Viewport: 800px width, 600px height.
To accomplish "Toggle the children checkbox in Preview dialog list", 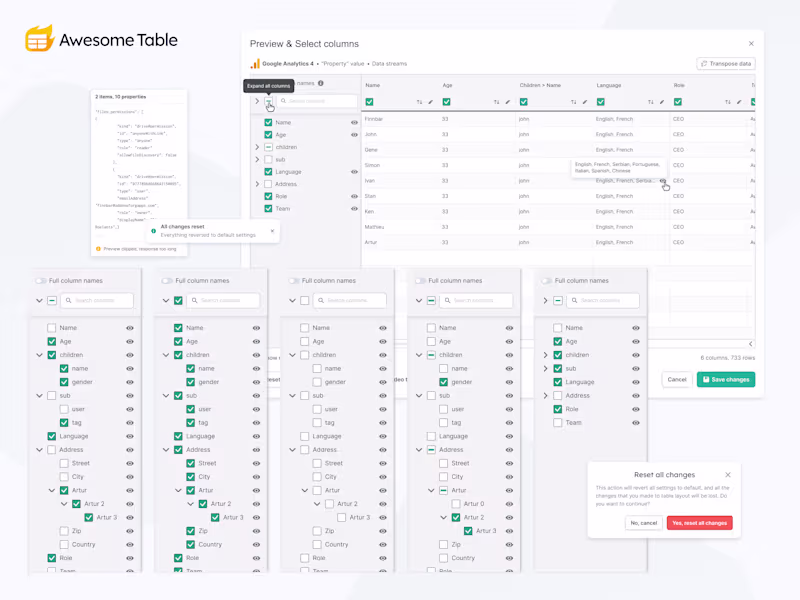I will [268, 147].
